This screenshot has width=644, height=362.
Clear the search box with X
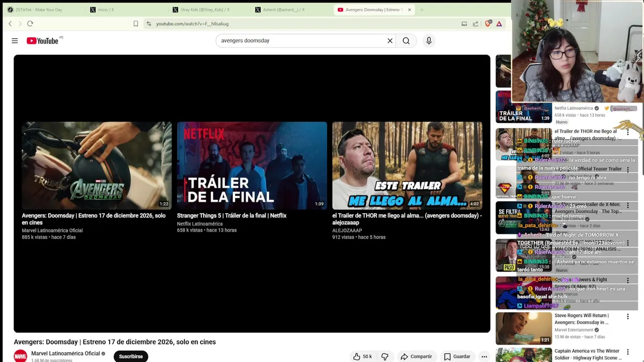[x=390, y=41]
